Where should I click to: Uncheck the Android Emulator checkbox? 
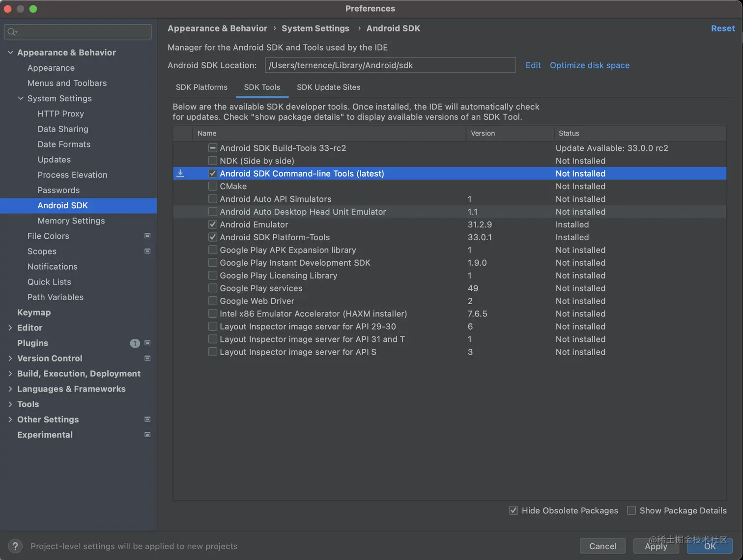point(213,224)
